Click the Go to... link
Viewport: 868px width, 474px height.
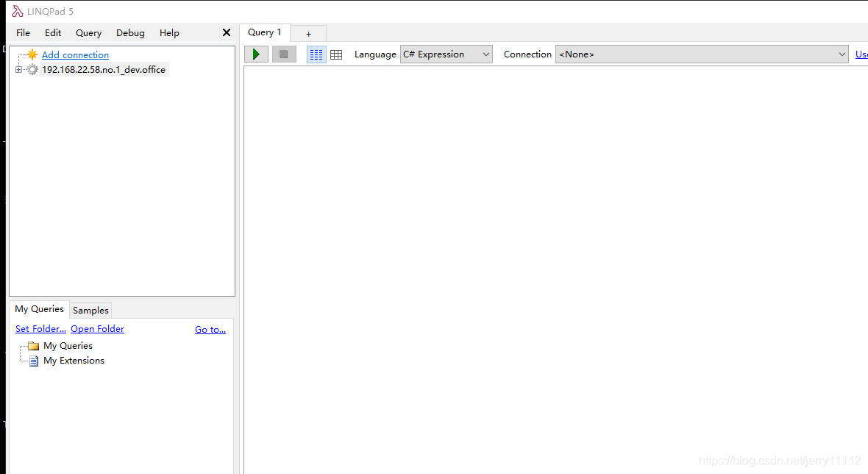(210, 330)
